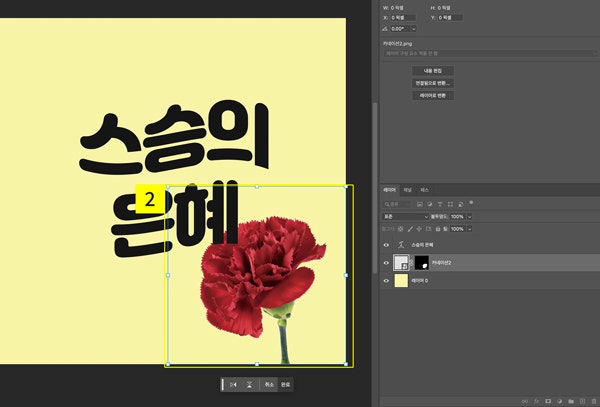Add a layer style with fx icon
The width and height of the screenshot is (600, 407).
coord(536,401)
